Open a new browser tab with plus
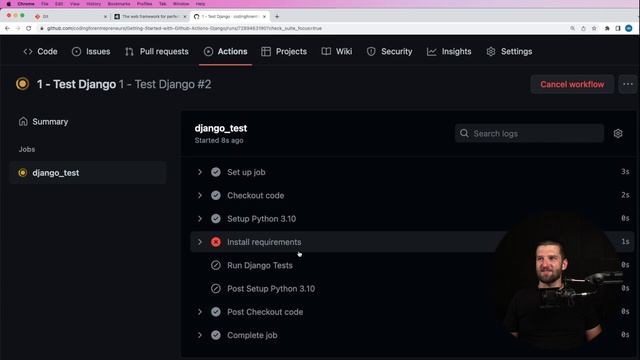This screenshot has width=640, height=360. 277,16
